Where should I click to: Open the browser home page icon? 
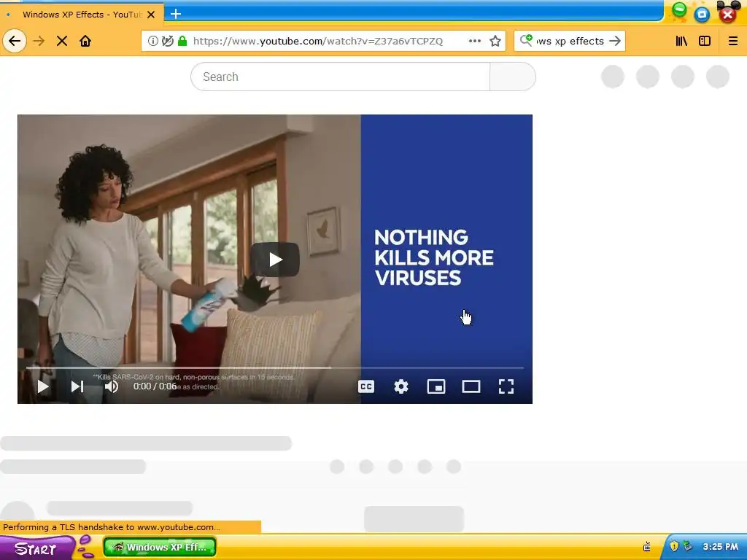tap(85, 41)
